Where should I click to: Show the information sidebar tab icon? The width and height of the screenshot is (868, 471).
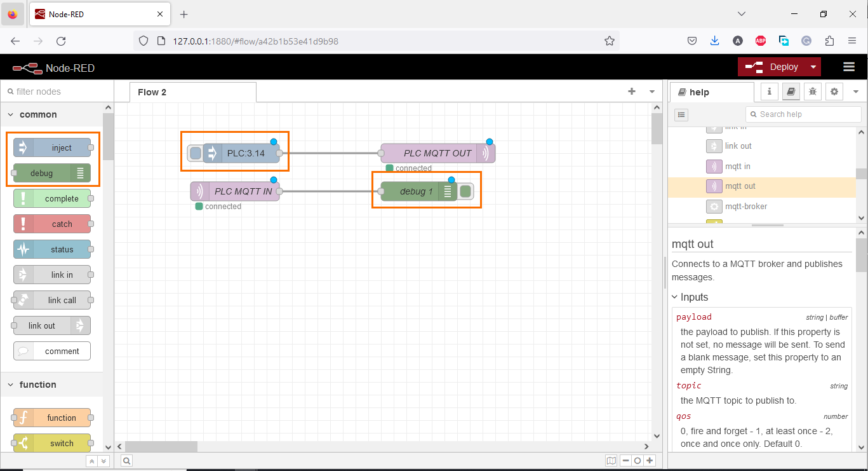[770, 92]
